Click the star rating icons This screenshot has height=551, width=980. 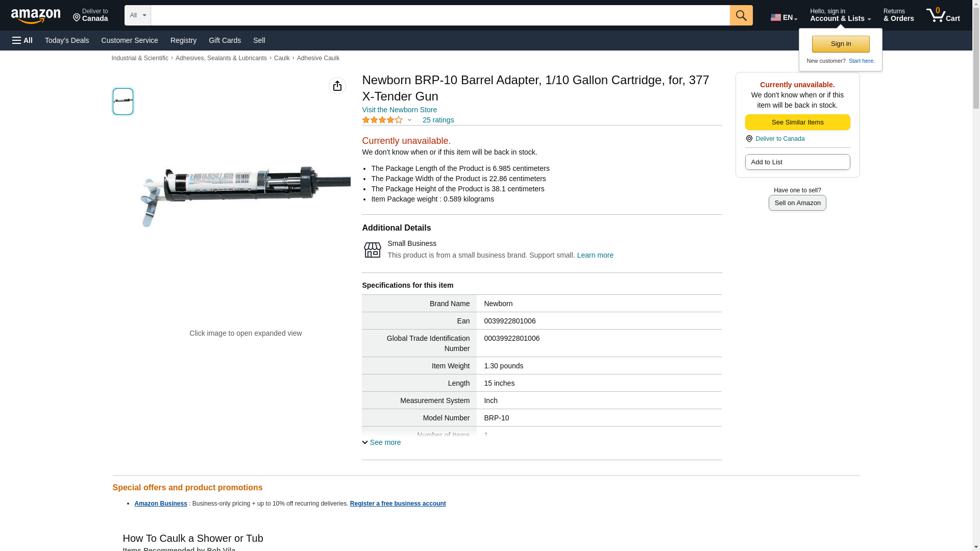382,120
